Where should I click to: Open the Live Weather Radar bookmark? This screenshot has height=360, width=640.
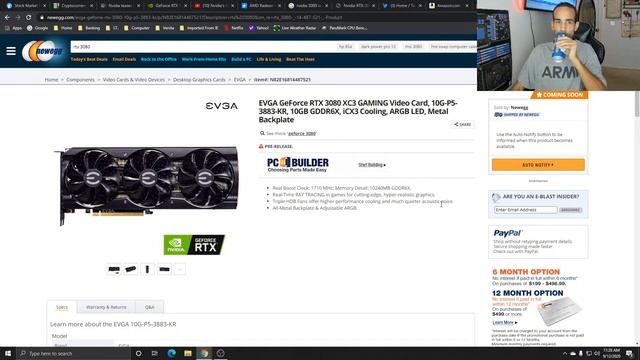pos(295,28)
